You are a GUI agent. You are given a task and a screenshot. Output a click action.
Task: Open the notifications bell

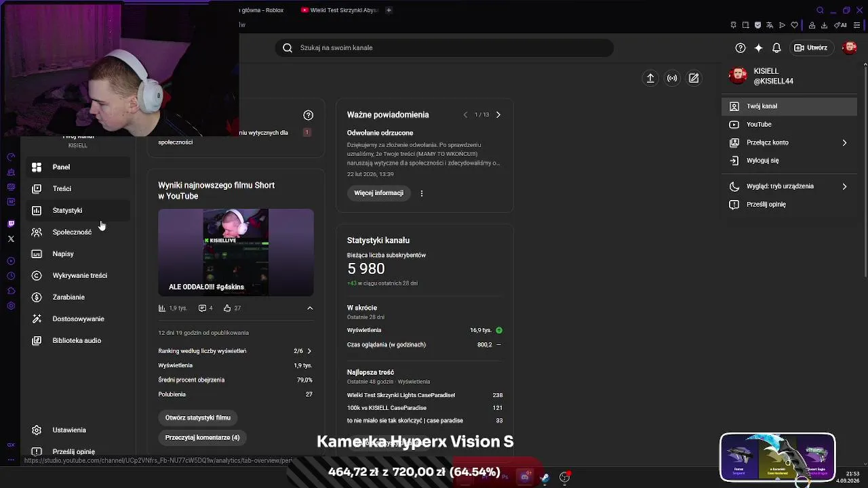777,47
